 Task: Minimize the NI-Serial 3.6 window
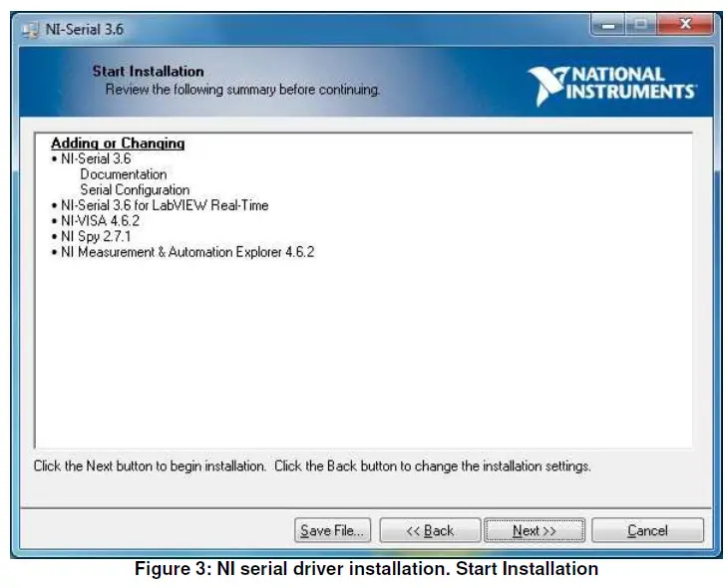pos(608,24)
